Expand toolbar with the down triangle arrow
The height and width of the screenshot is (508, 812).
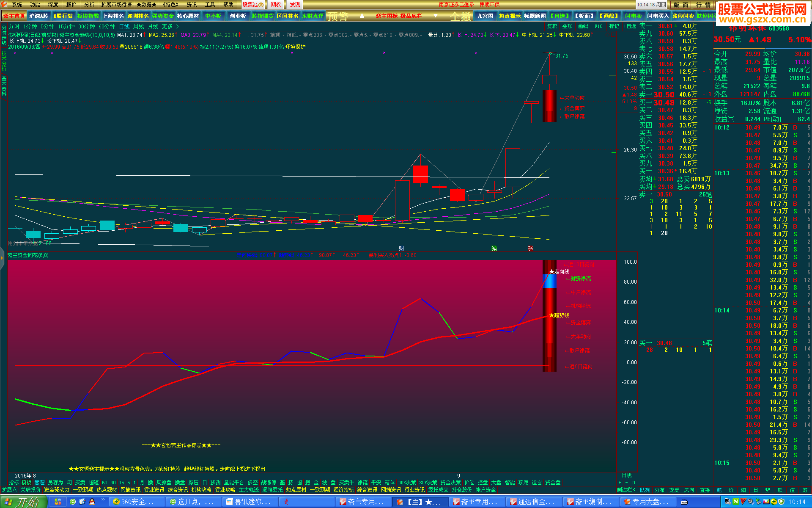click(x=436, y=16)
